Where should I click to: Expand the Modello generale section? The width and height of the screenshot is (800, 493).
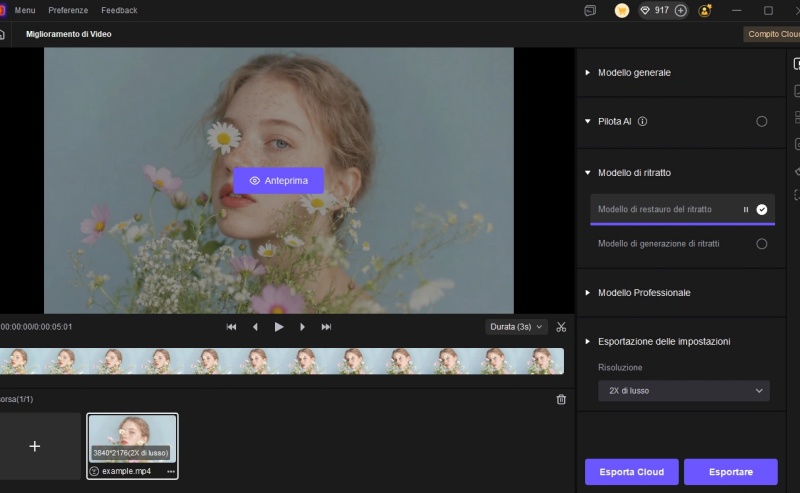point(587,72)
